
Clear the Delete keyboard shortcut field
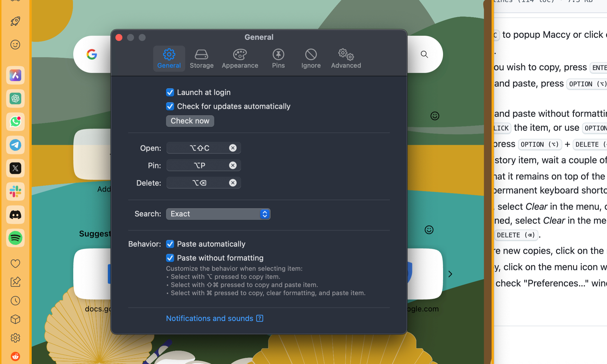[233, 183]
